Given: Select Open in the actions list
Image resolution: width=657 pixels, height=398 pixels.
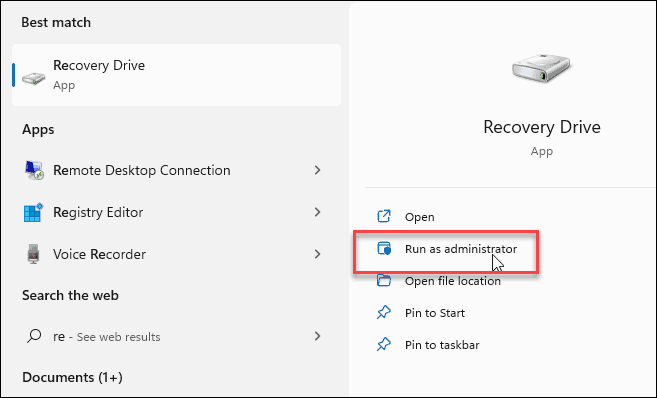Looking at the screenshot, I should (419, 217).
